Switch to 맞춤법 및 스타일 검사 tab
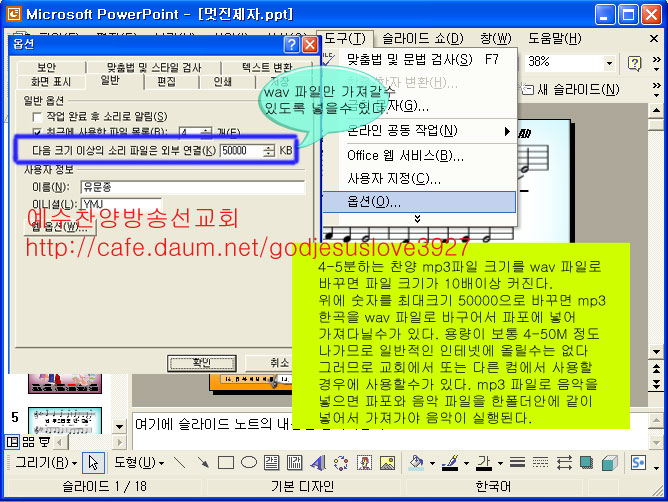This screenshot has height=502, width=668. (x=154, y=67)
